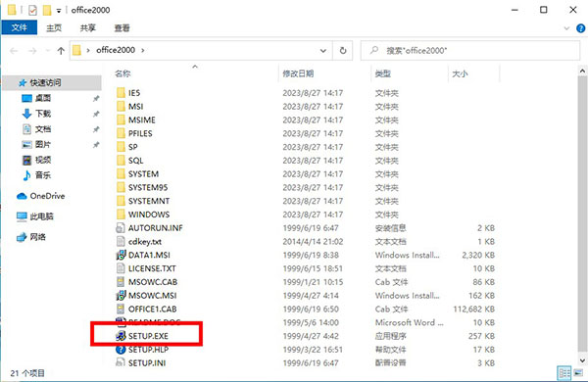Screen dimensions: 588x382
Task: Go up one folder level
Action: 61,50
